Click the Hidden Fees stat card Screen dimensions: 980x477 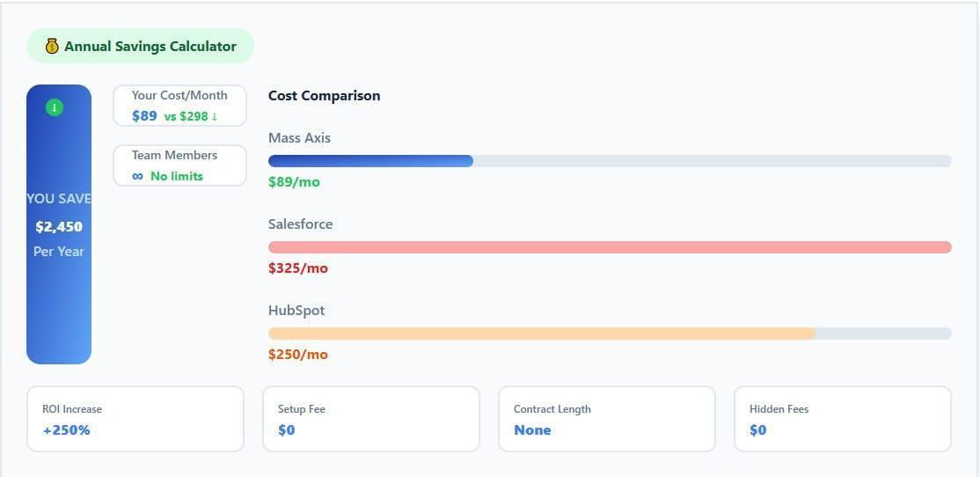click(x=843, y=419)
